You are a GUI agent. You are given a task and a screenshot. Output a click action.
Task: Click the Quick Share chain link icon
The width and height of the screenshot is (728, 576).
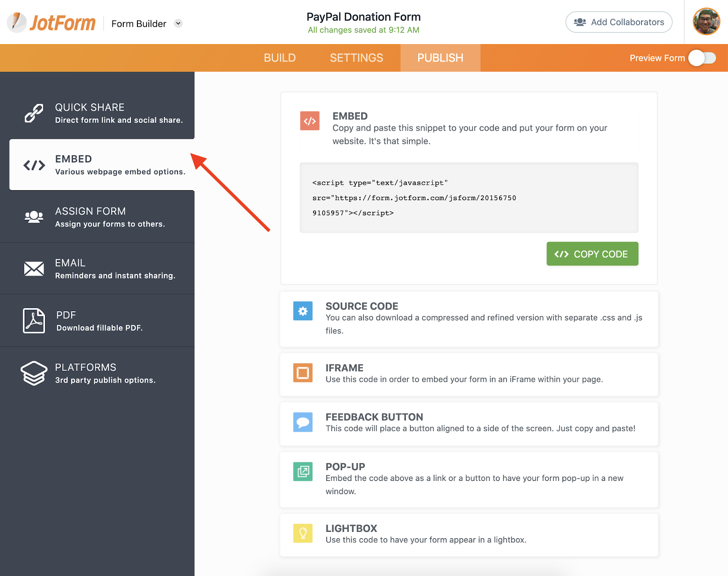point(34,113)
